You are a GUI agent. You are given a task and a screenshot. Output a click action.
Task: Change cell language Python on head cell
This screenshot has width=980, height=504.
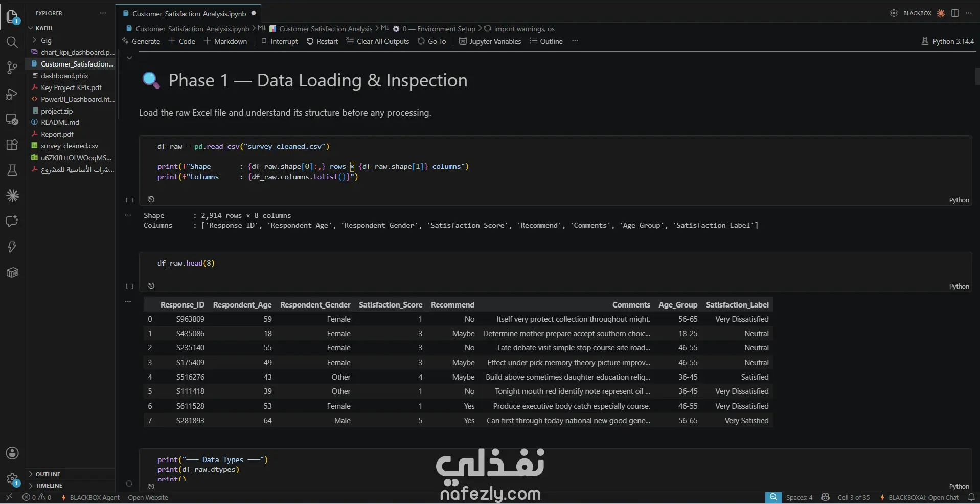pos(959,287)
